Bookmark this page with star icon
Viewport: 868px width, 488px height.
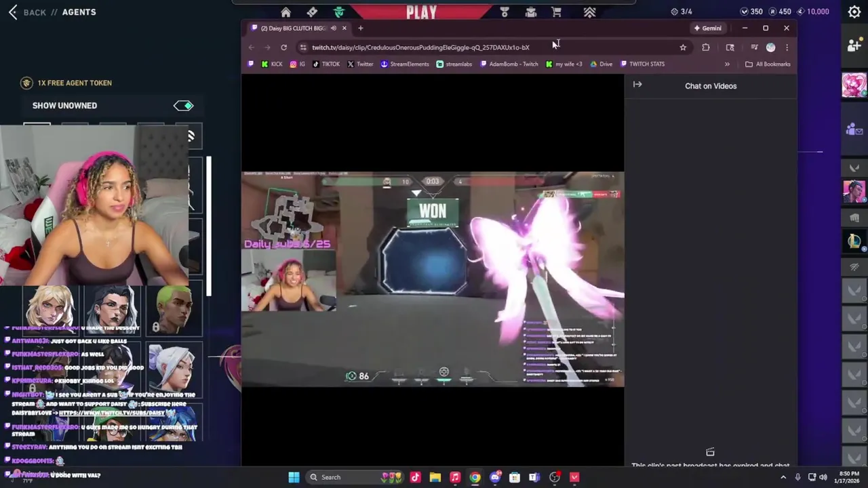tap(683, 47)
